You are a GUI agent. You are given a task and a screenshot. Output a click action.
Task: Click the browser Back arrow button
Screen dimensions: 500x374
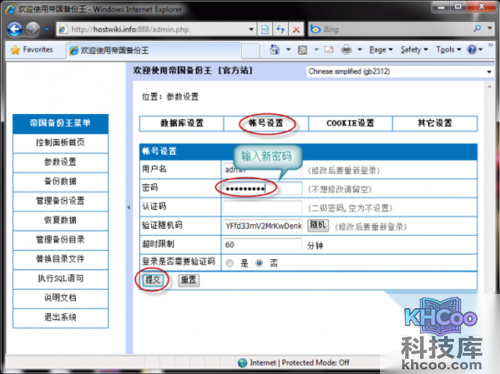coord(15,29)
